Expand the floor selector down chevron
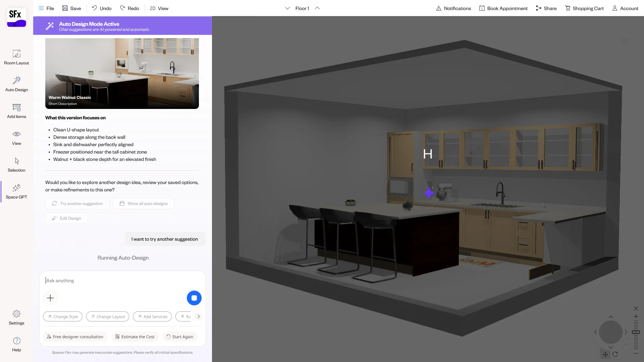 pyautogui.click(x=287, y=8)
